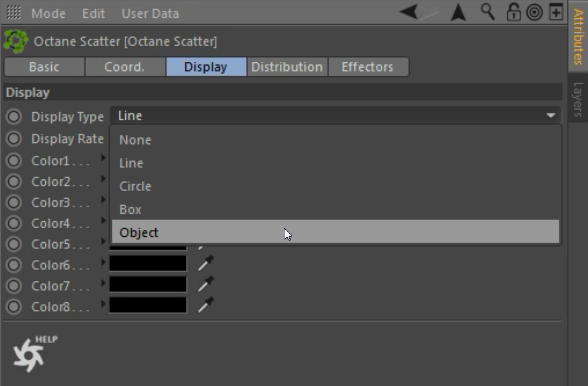588x386 pixels.
Task: Click the target mode icon
Action: [x=534, y=13]
